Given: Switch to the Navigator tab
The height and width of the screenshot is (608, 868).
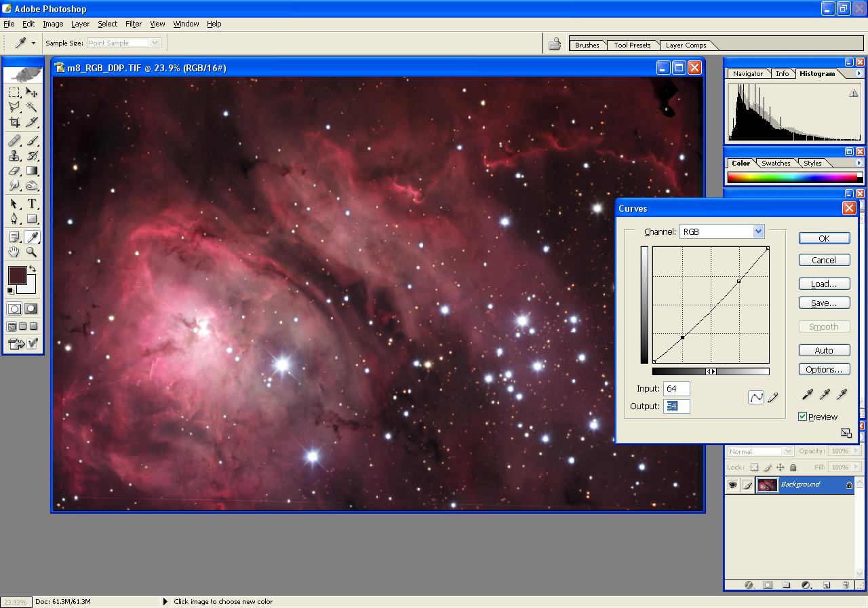Looking at the screenshot, I should click(x=748, y=73).
